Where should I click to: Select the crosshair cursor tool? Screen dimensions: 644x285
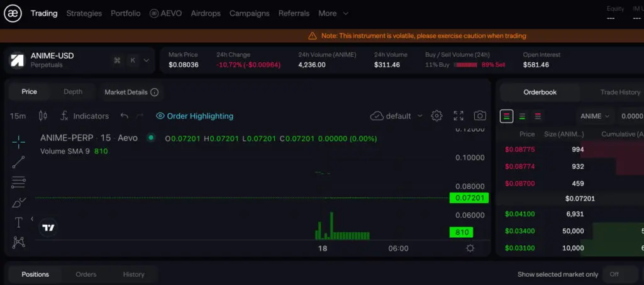click(18, 141)
